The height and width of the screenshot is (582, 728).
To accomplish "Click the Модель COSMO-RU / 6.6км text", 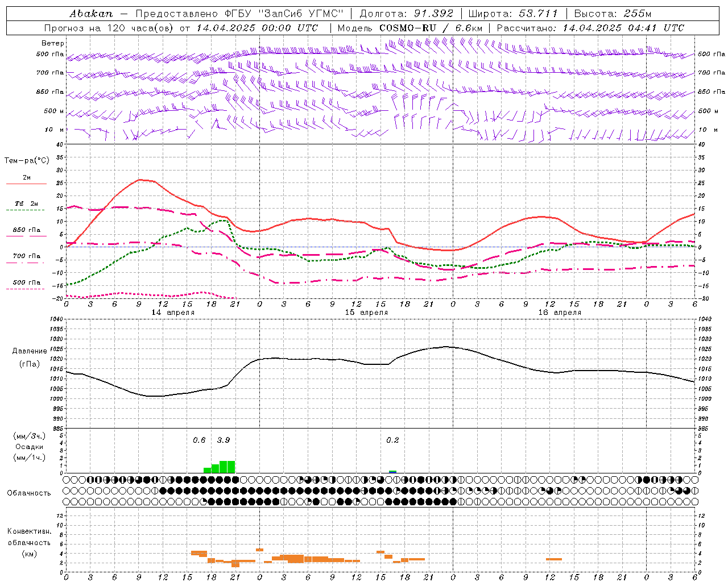I will 410,28.
